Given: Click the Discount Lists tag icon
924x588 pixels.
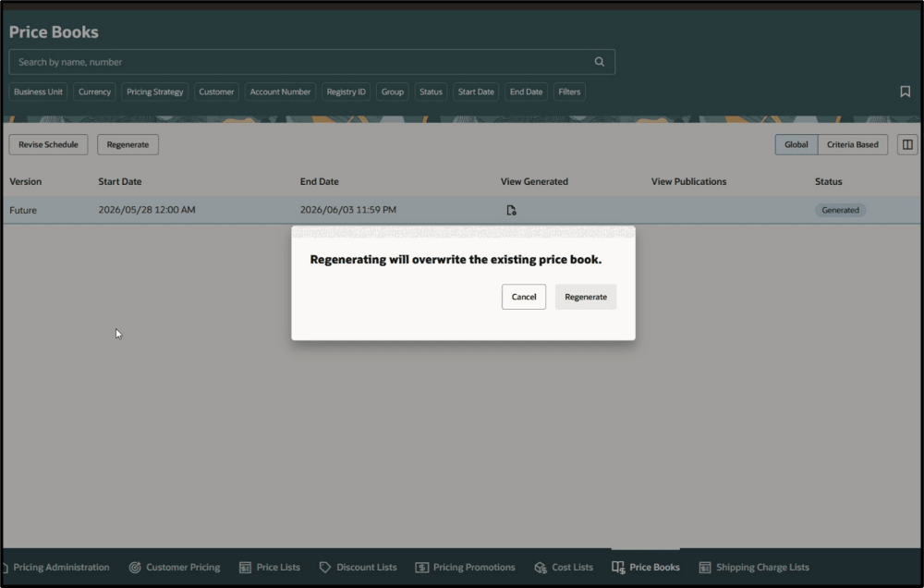Looking at the screenshot, I should pos(324,568).
